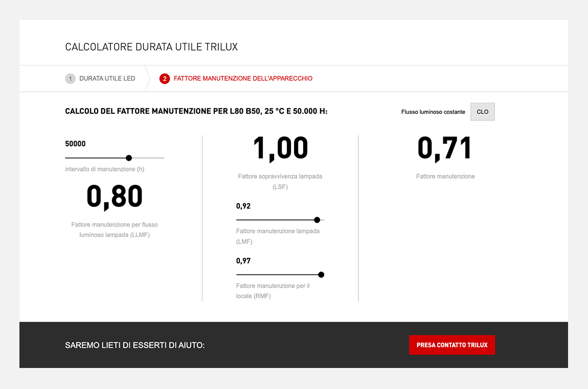Click the intervallo di manutenzione (h) label
This screenshot has height=389, width=588.
[x=105, y=169]
